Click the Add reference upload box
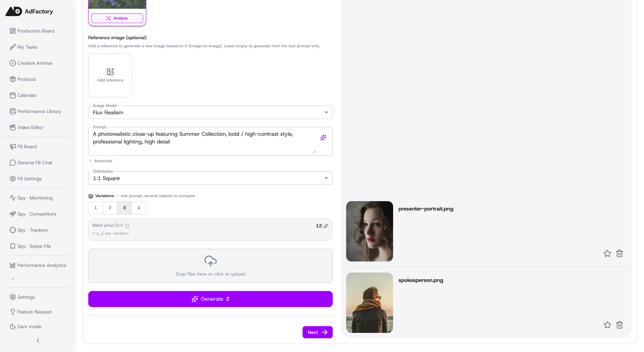This screenshot has height=352, width=644. pos(110,75)
